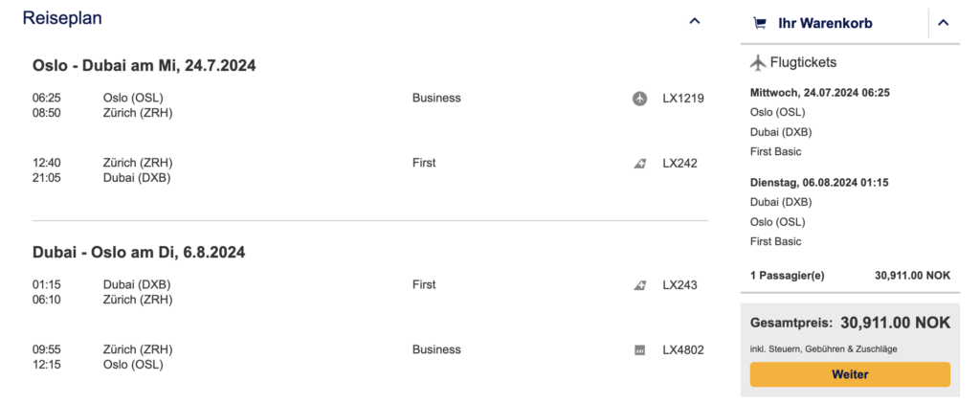Viewport: 980px width, 404px height.
Task: Click the Oslo - Dubai outbound heading
Action: (x=144, y=66)
